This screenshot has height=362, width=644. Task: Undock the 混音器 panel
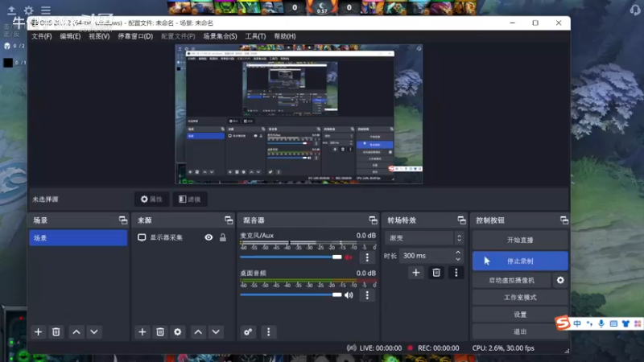(x=373, y=220)
